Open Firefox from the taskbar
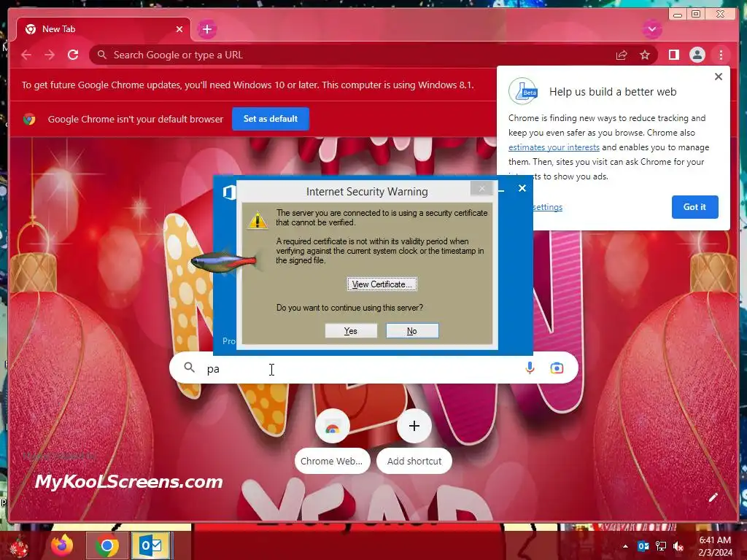This screenshot has height=560, width=747. pyautogui.click(x=63, y=545)
